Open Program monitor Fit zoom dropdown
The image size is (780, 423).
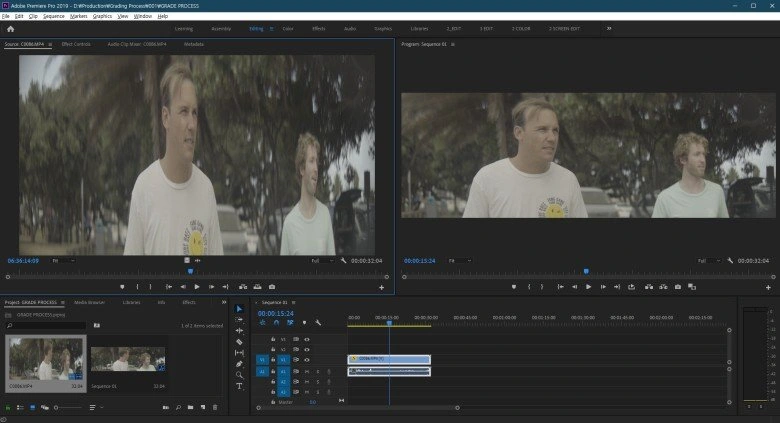(x=458, y=260)
